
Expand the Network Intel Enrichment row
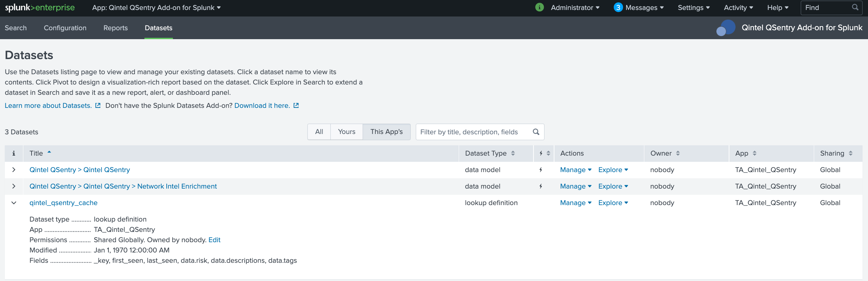[14, 186]
